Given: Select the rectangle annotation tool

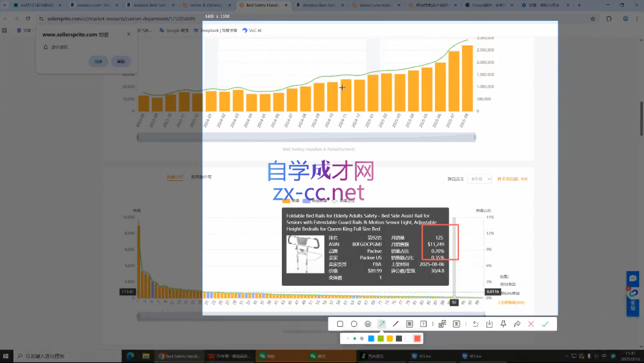Looking at the screenshot, I should click(x=340, y=324).
